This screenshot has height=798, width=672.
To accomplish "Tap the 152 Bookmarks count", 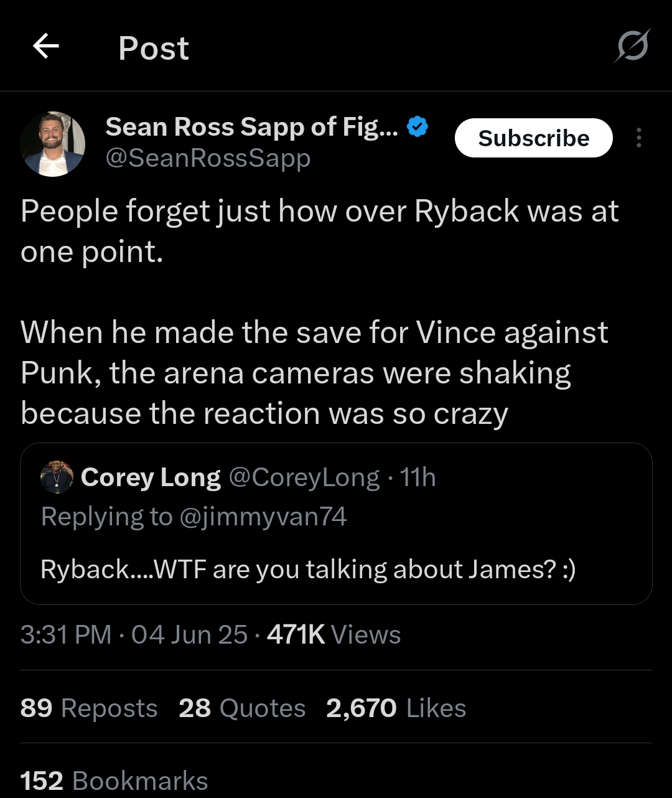I will coord(114,781).
